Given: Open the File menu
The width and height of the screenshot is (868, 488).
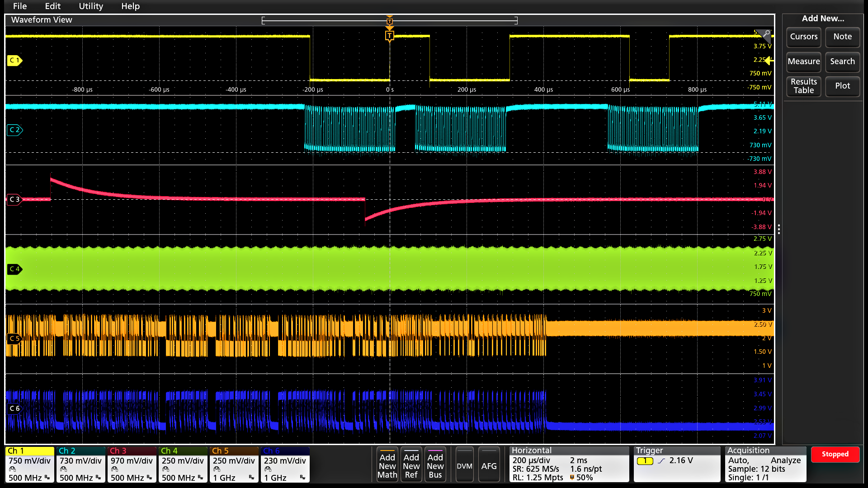Looking at the screenshot, I should pos(19,6).
